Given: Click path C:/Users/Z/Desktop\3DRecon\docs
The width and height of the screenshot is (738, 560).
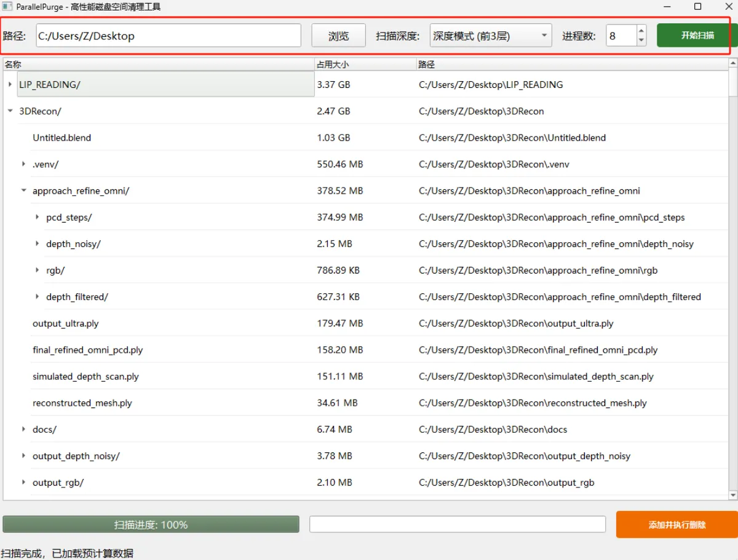Looking at the screenshot, I should coord(493,429).
